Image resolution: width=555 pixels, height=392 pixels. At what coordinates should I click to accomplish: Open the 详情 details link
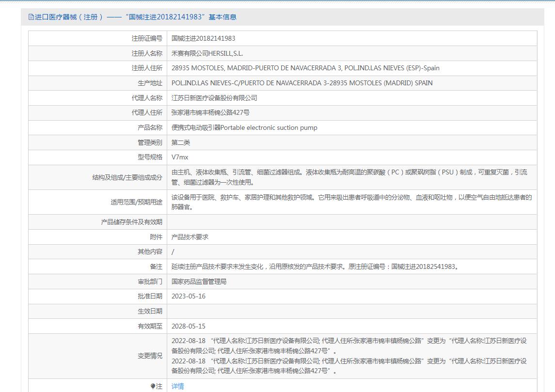[178, 386]
